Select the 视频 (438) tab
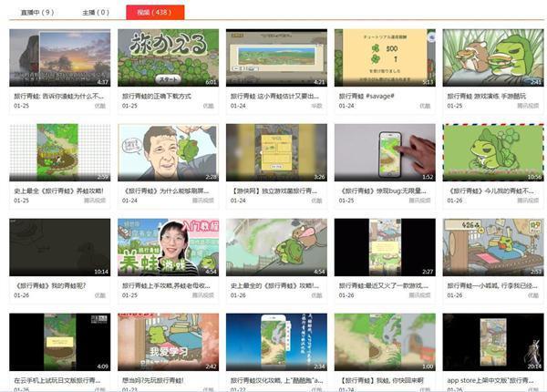Viewport: 547px width, 392px height. (x=155, y=12)
